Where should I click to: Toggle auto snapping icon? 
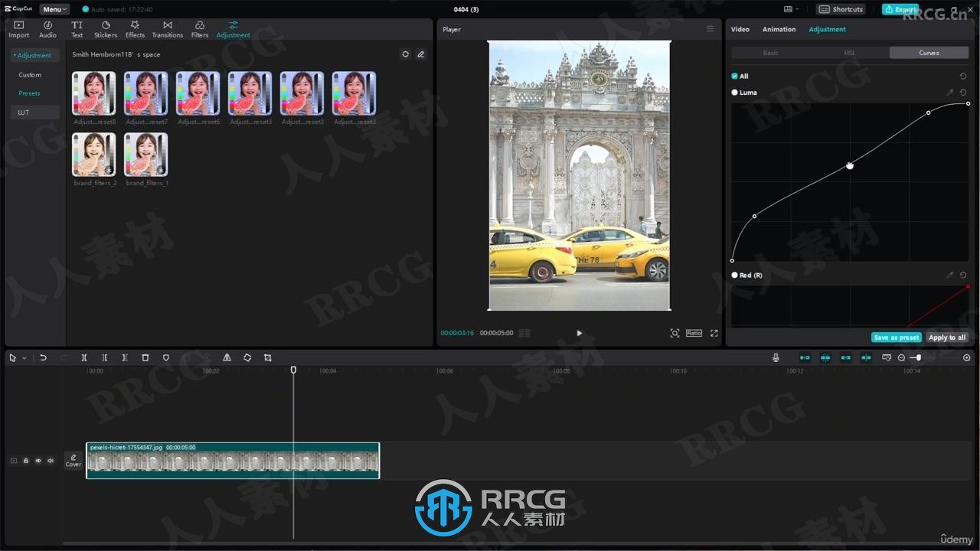[825, 357]
